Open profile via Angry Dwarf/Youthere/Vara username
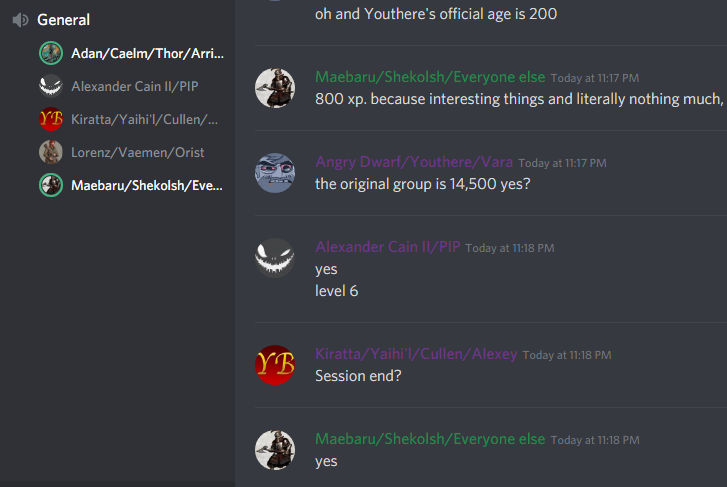727x487 pixels. coord(414,162)
